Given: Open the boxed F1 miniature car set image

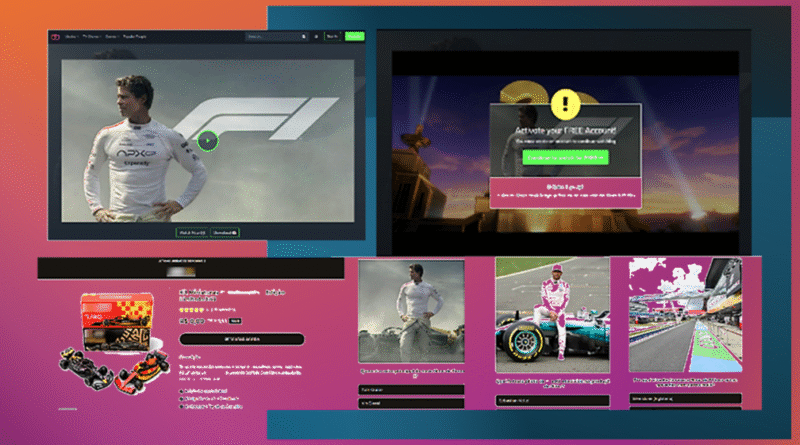Looking at the screenshot, I should tap(117, 322).
